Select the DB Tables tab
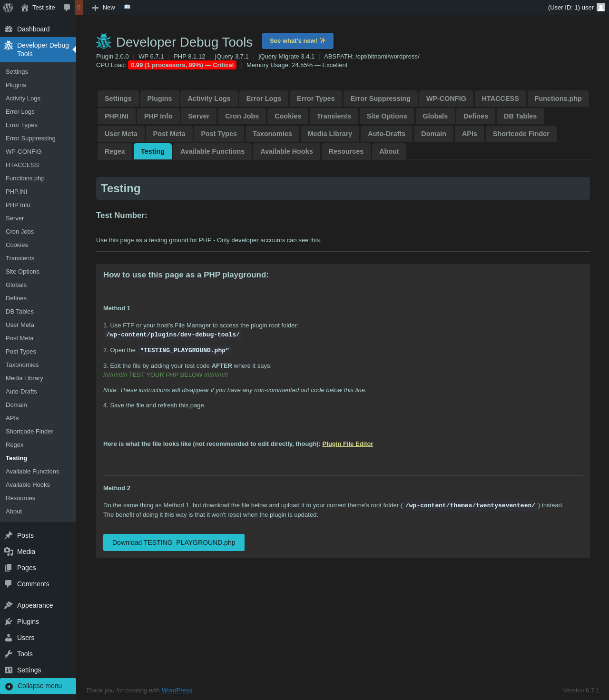 coord(520,116)
